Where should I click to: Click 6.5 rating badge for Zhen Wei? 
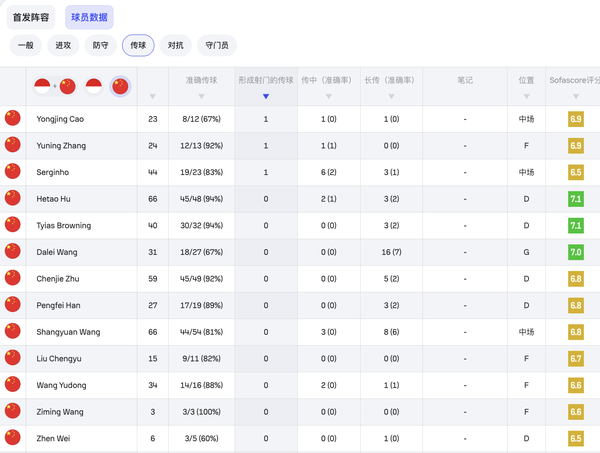[x=576, y=438]
